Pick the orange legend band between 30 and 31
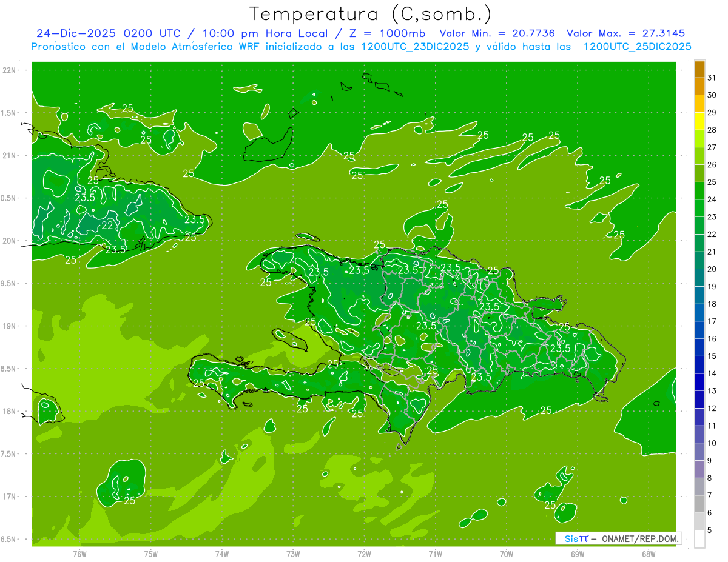Screen dimensions: 728x562 699,87
